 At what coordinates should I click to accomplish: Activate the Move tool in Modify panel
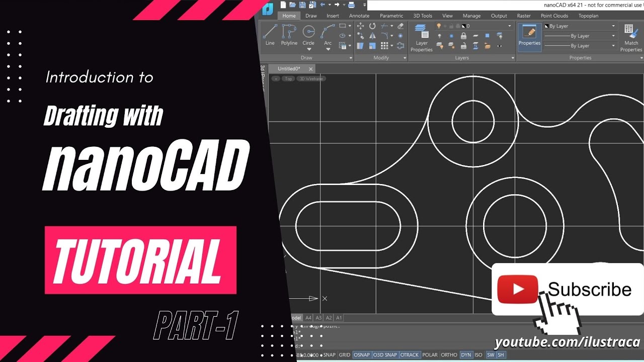pos(360,26)
